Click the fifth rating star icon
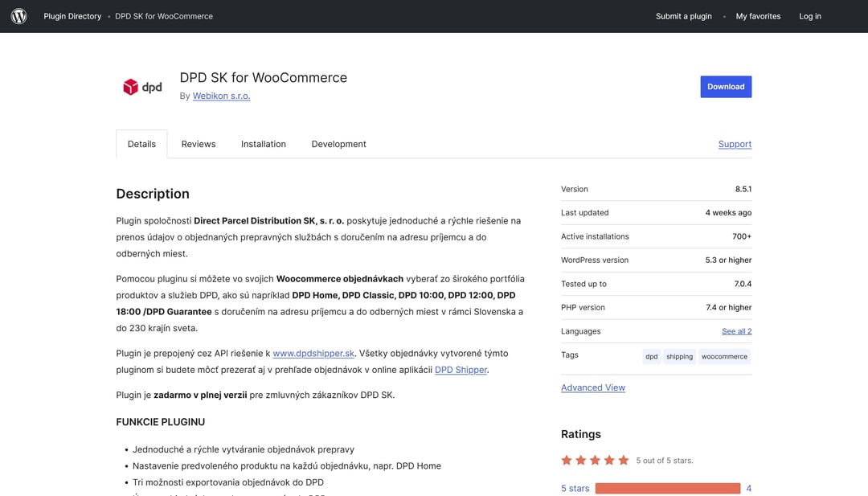The height and width of the screenshot is (496, 868). tap(624, 460)
